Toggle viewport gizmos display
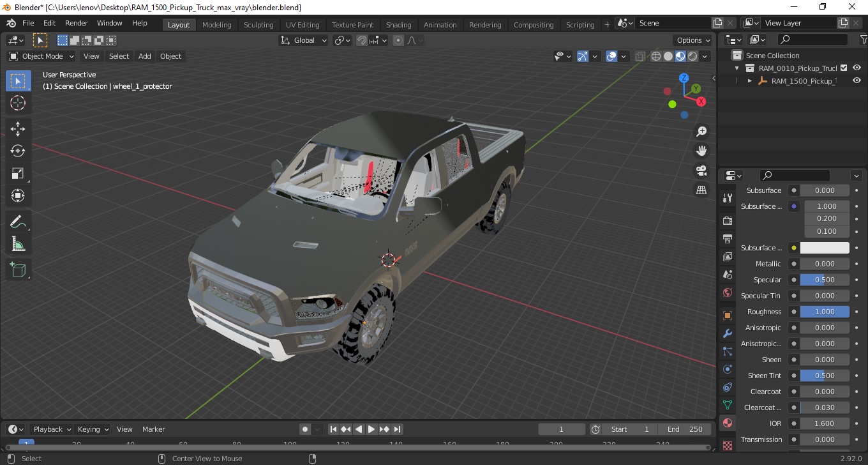The height and width of the screenshot is (465, 868). [x=582, y=56]
